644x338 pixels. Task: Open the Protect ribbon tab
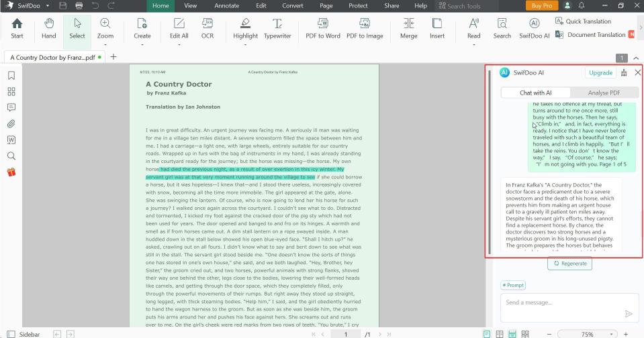[x=358, y=6]
